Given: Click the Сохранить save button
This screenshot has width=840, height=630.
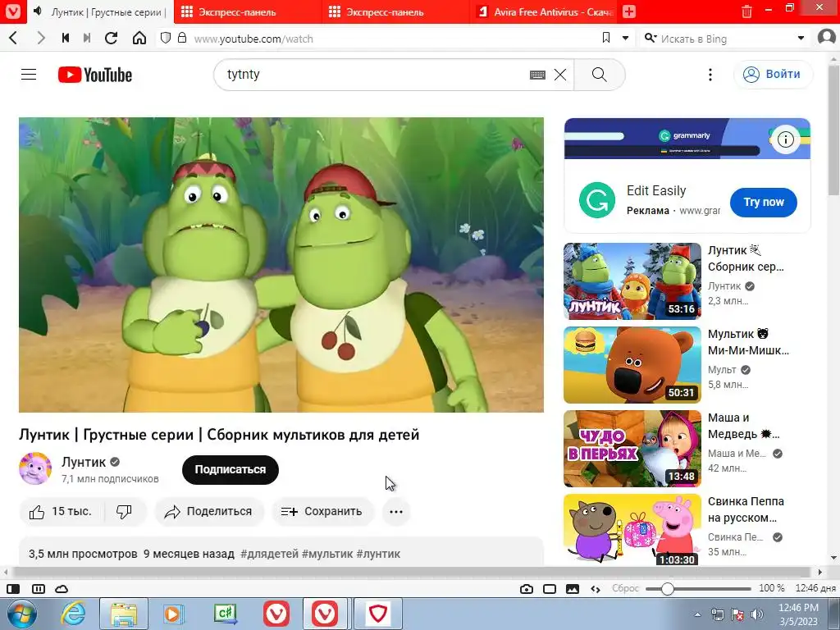Looking at the screenshot, I should 322,512.
